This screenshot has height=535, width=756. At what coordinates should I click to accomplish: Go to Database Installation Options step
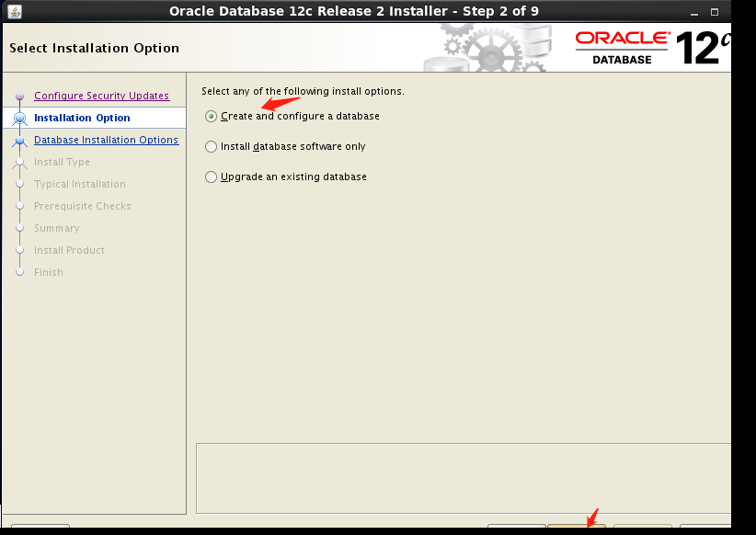click(x=106, y=140)
